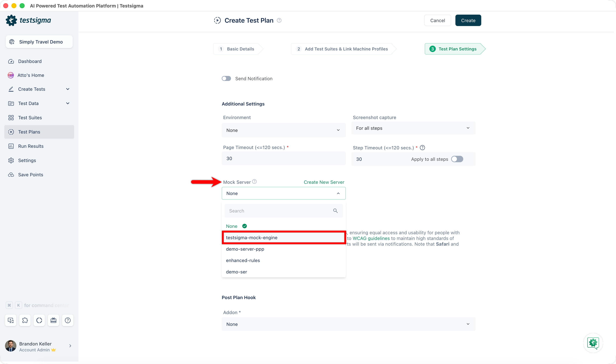Click the Settings gear icon
616x364 pixels.
click(x=11, y=160)
